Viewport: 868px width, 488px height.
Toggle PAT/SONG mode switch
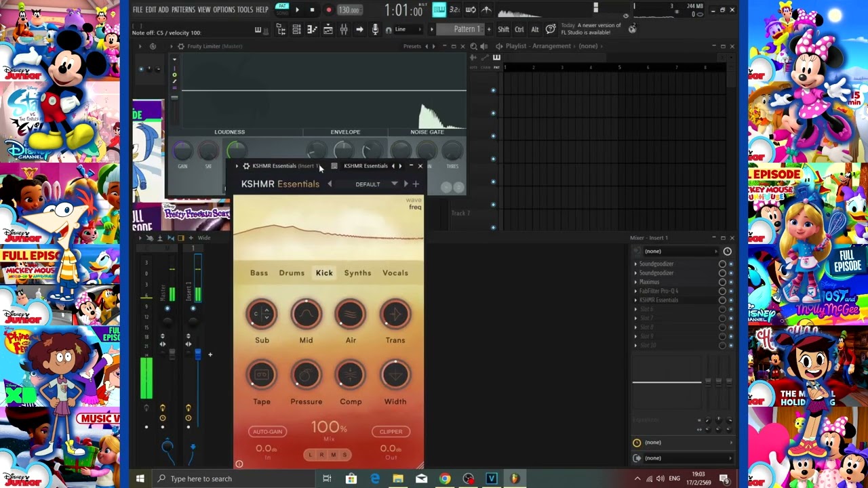(x=282, y=9)
